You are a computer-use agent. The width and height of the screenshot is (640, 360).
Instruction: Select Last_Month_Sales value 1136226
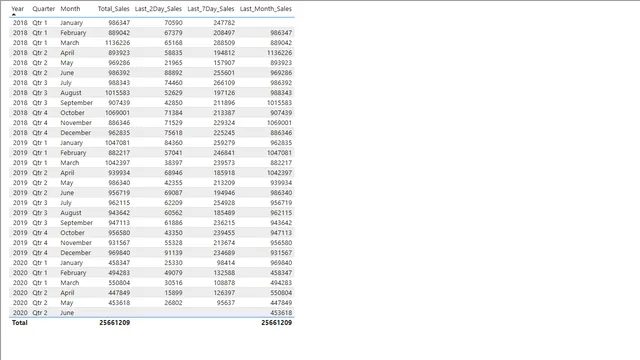pos(280,53)
